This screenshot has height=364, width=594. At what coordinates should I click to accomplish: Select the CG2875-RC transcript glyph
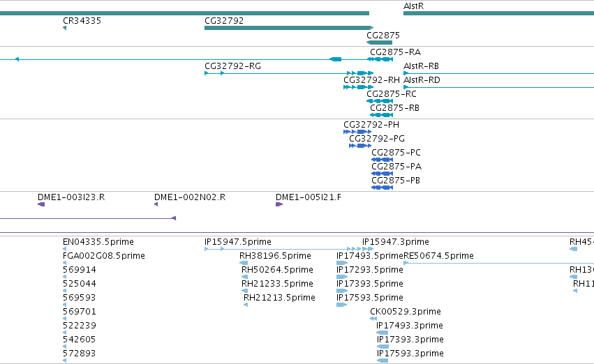click(x=380, y=101)
